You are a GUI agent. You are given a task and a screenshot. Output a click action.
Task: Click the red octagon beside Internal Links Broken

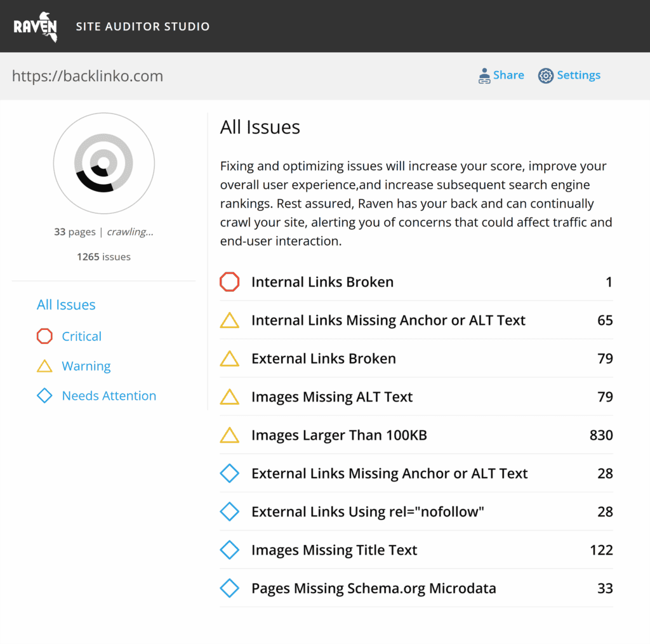pos(229,282)
